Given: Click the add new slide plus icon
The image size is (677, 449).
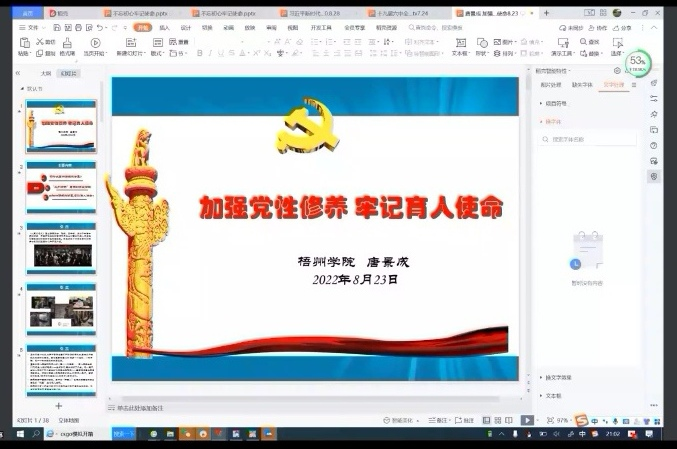Looking at the screenshot, I should (58, 405).
